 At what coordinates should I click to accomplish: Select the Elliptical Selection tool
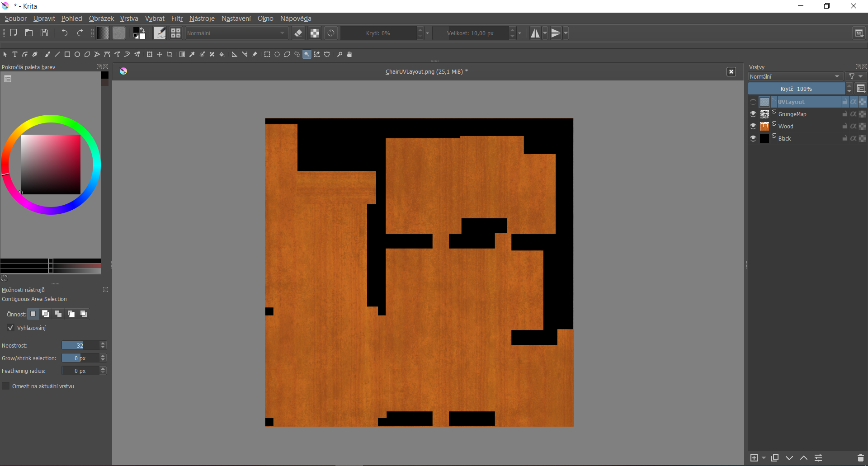(277, 54)
